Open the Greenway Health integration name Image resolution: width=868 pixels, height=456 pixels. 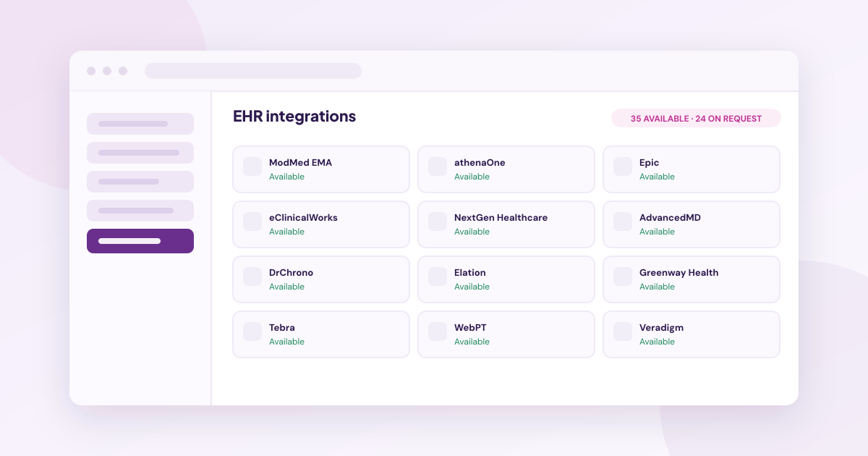[678, 273]
